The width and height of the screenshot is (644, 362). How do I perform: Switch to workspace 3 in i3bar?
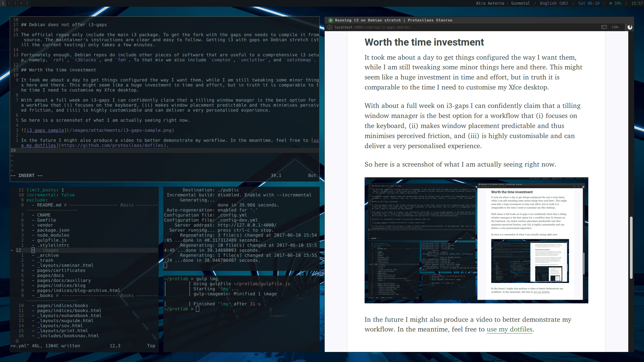(15, 3)
